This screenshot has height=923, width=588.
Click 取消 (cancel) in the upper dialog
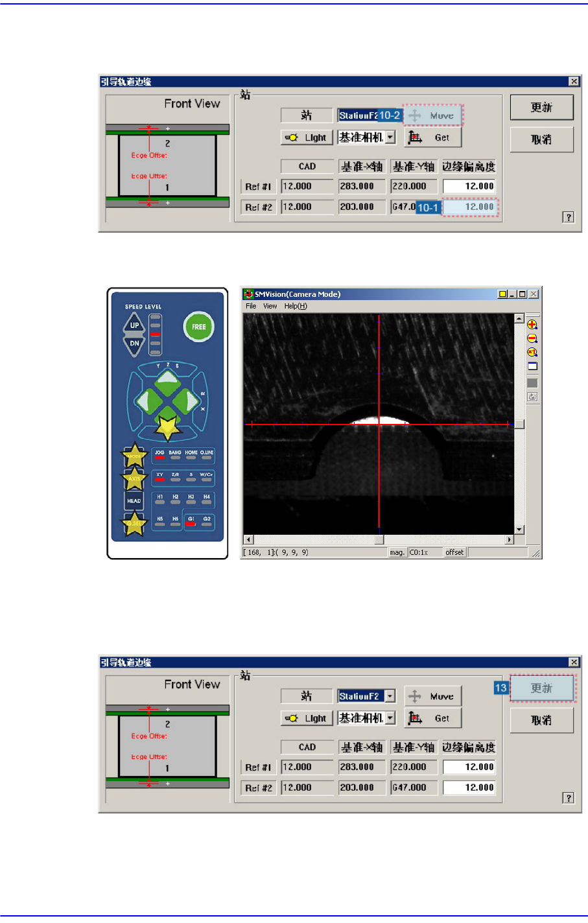542,139
